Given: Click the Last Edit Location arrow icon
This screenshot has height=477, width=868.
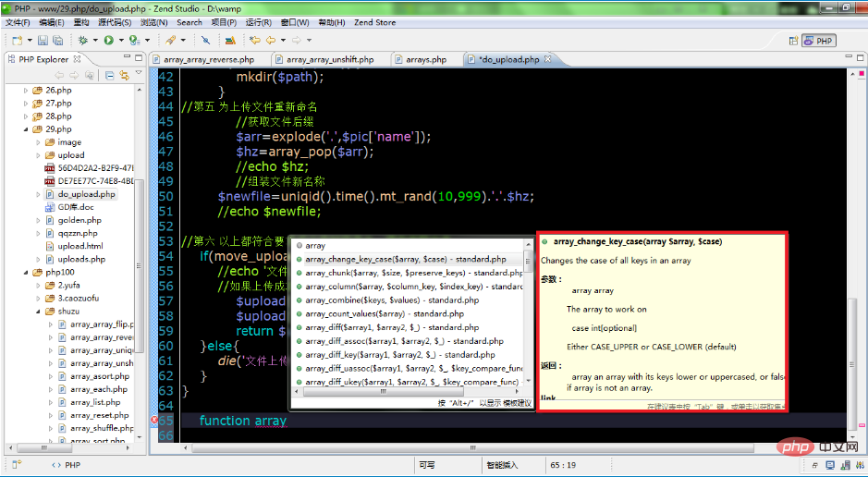Looking at the screenshot, I should [254, 41].
